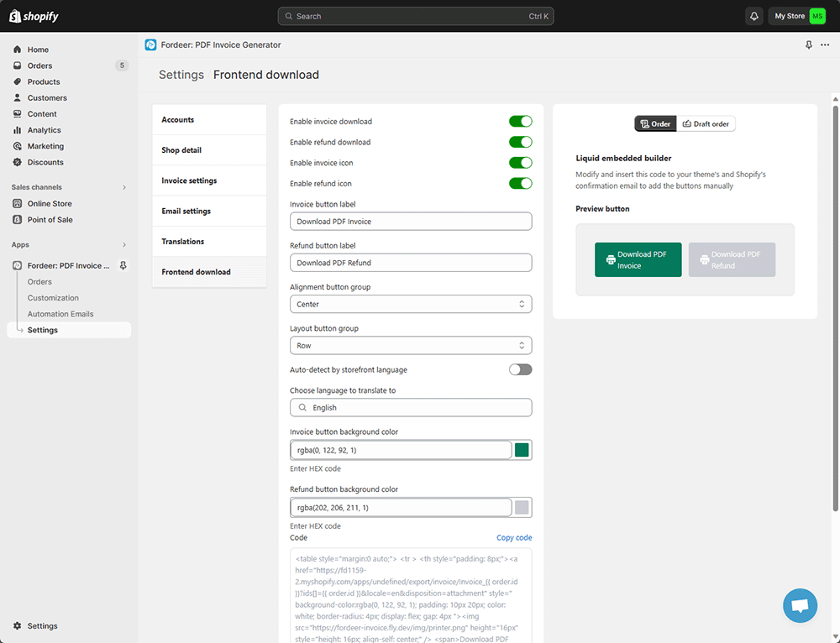
Task: Select Frontend download tab
Action: pos(209,272)
